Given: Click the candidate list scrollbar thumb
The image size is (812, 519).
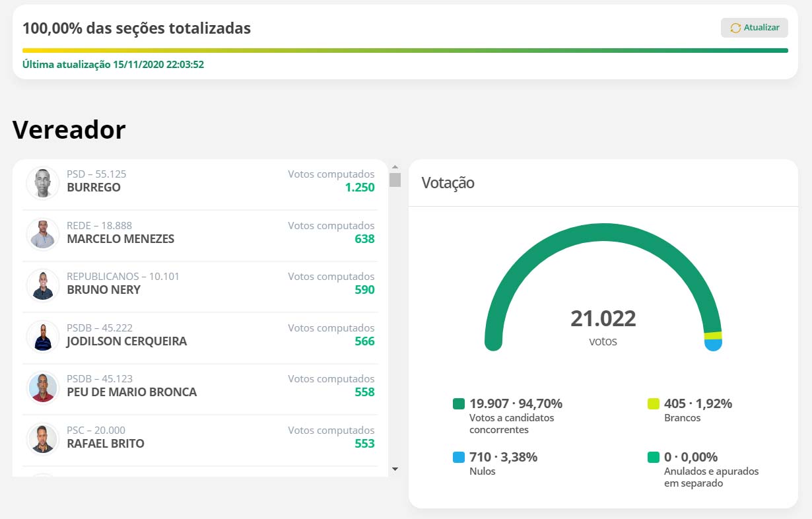Looking at the screenshot, I should point(395,180).
